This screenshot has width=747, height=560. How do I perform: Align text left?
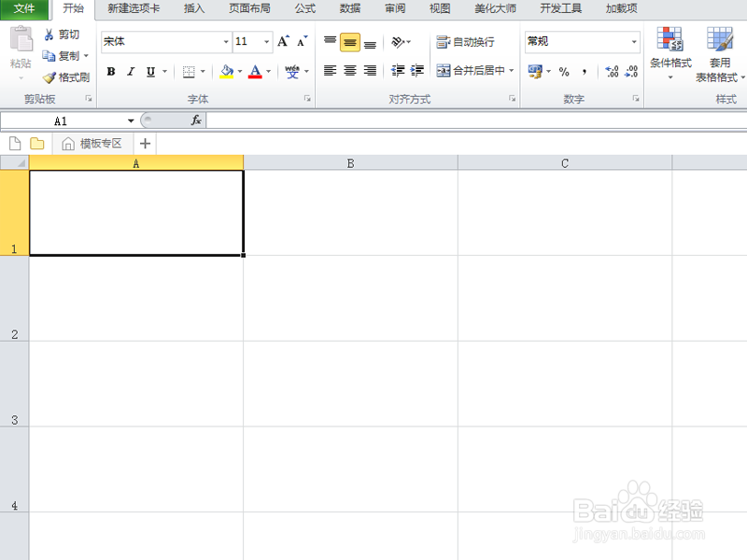coord(330,71)
